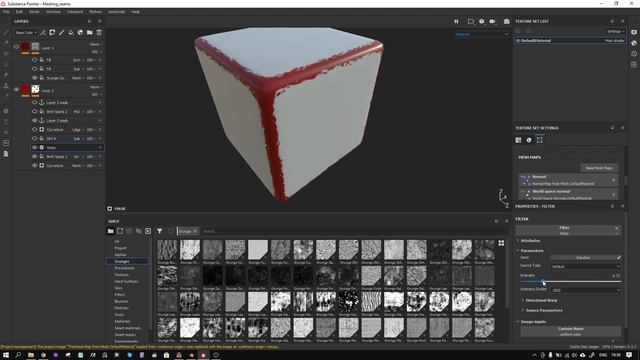The image size is (640, 360).
Task: Click the add mask icon in Layers toolbar
Action: (52, 33)
